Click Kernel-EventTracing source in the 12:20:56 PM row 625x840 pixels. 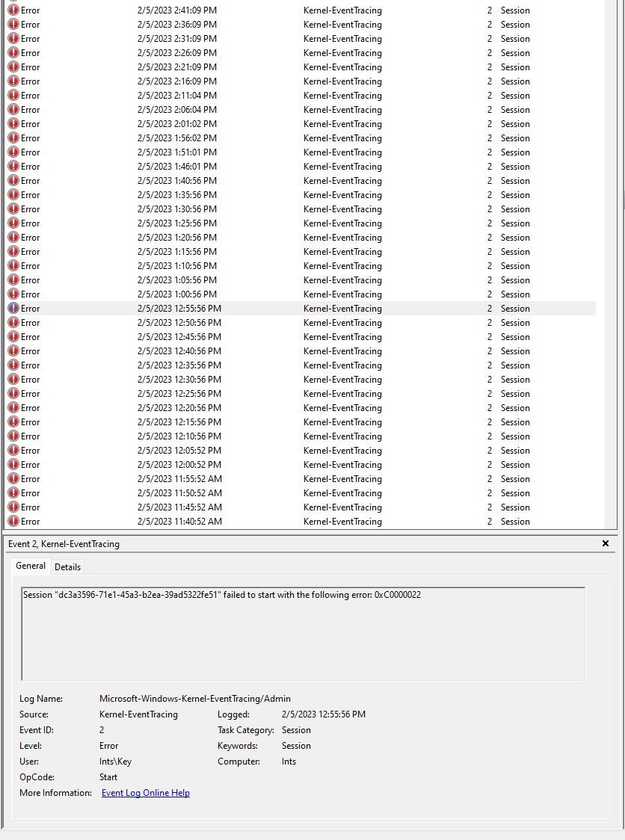(x=342, y=408)
